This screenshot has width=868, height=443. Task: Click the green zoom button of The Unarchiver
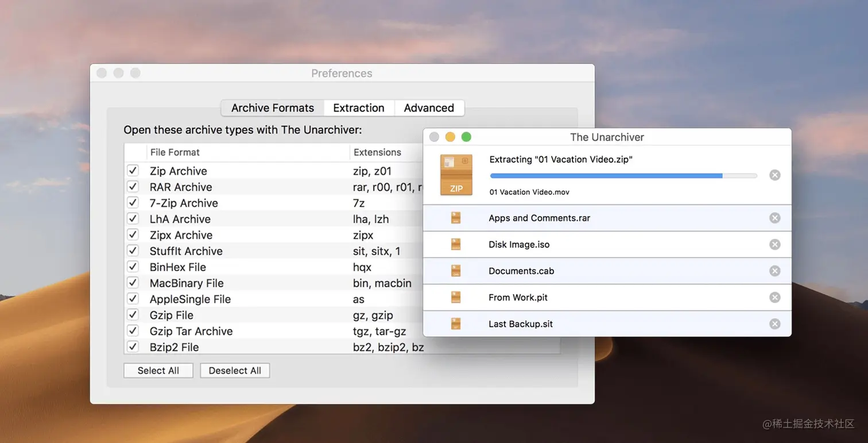(466, 137)
